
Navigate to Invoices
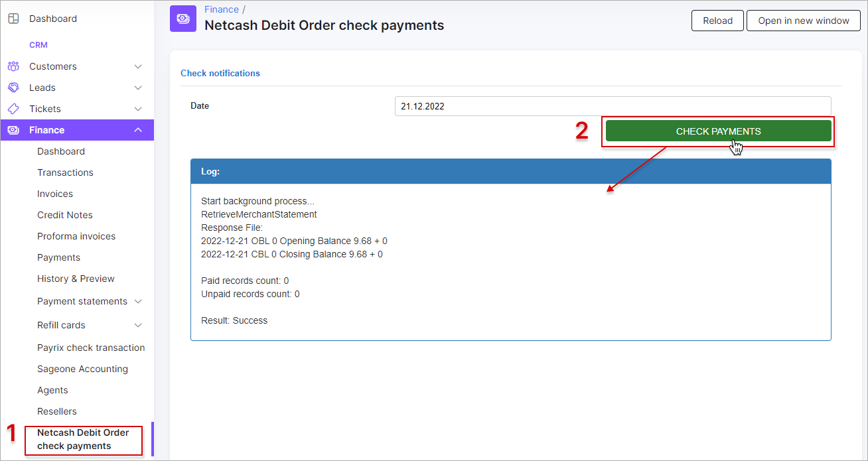pyautogui.click(x=54, y=193)
